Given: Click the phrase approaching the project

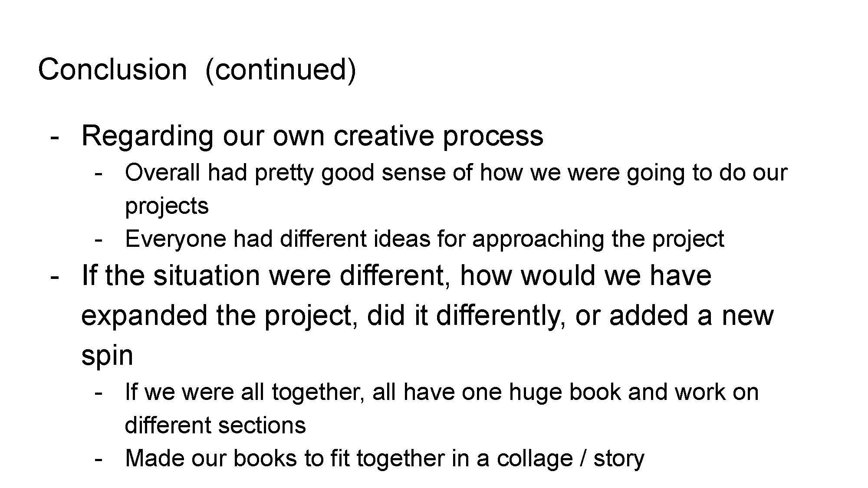Looking at the screenshot, I should tap(598, 239).
